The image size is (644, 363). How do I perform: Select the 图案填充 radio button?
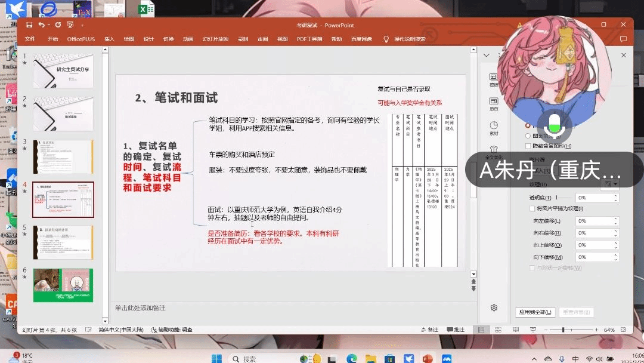tap(528, 136)
